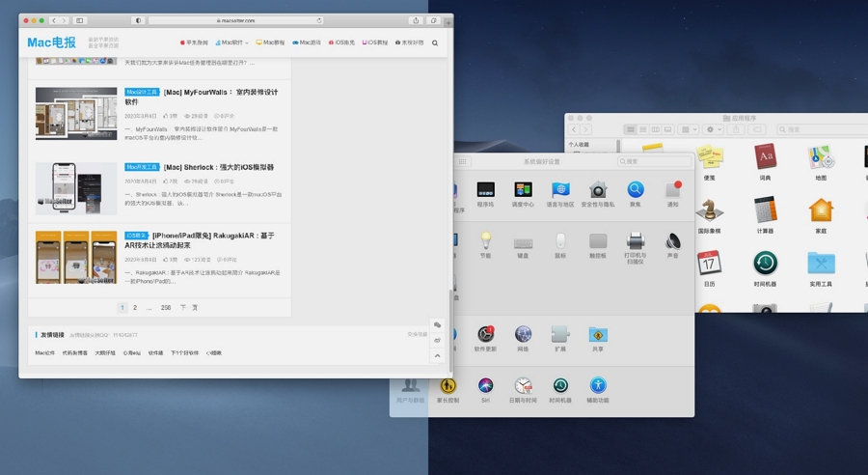This screenshot has height=475, width=868.
Task: Switch Finder to list view
Action: pos(642,129)
